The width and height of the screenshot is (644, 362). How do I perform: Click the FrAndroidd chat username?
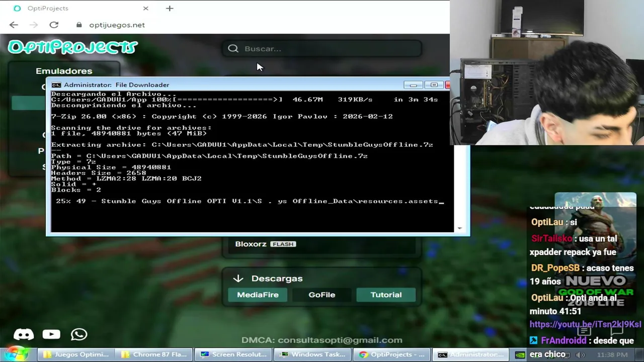click(563, 340)
